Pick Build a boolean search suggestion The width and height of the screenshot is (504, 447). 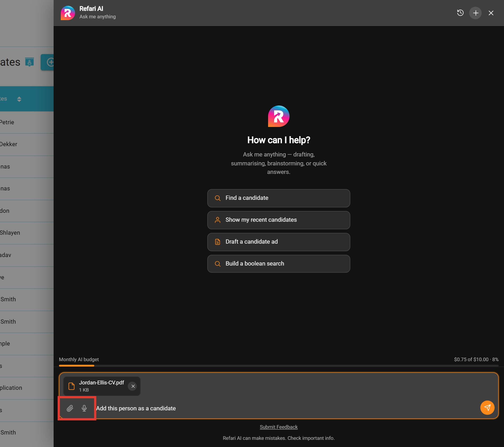(x=279, y=264)
